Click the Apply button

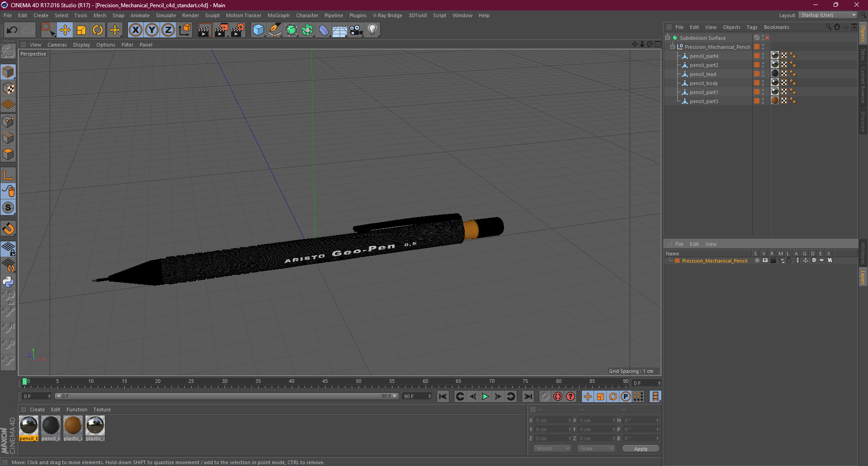click(641, 448)
